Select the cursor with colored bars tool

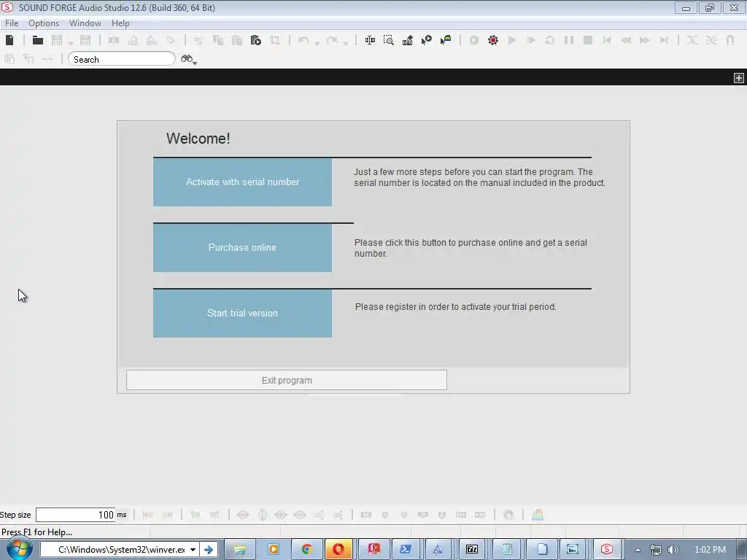tap(446, 40)
